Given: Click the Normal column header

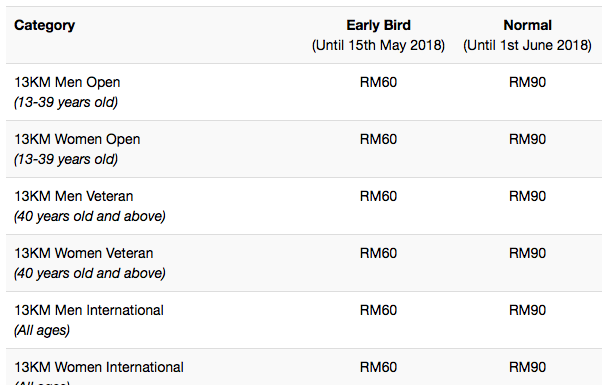Looking at the screenshot, I should [x=528, y=25].
